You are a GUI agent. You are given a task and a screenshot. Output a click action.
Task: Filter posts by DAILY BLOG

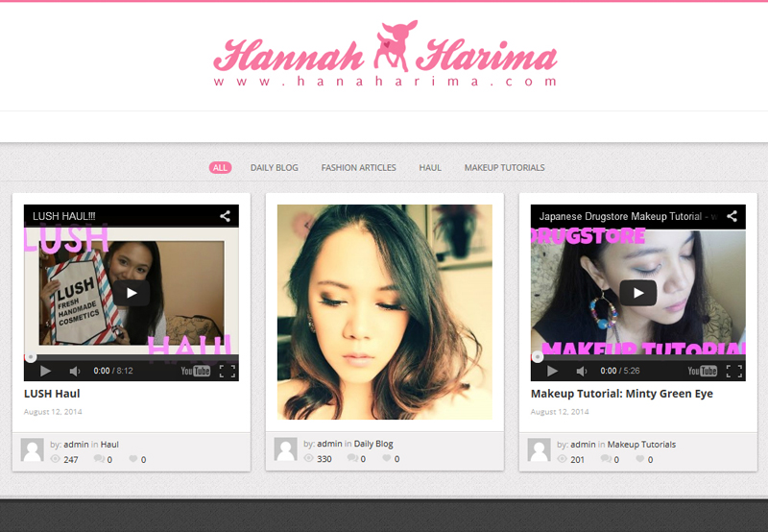tap(275, 167)
